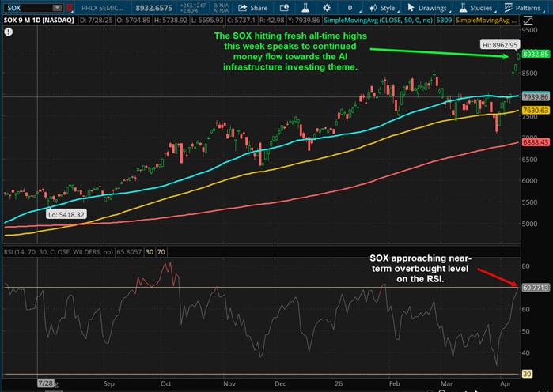The image size is (553, 392).
Task: Click the 26 year label on time axis
Action: click(x=339, y=383)
